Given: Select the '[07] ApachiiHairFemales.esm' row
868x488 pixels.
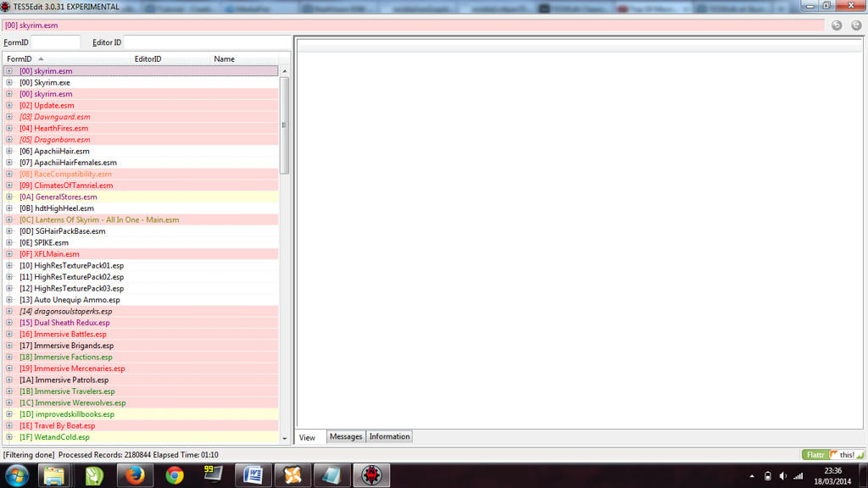Looking at the screenshot, I should pyautogui.click(x=142, y=163).
